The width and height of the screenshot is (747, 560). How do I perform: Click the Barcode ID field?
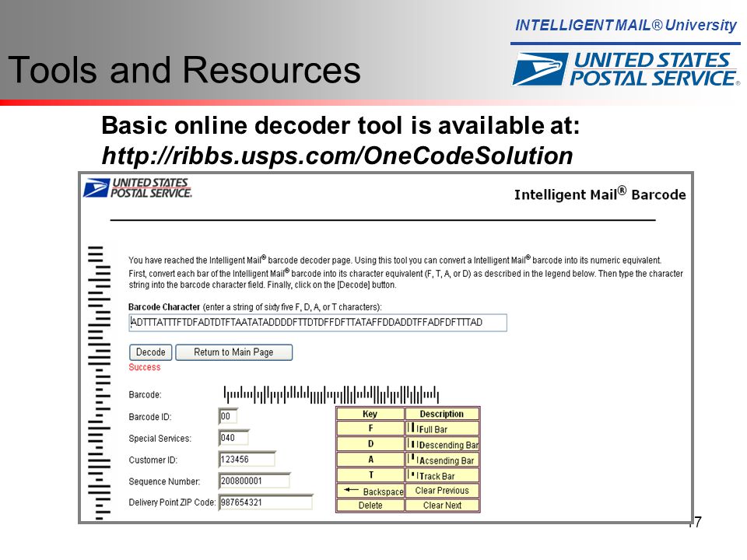pyautogui.click(x=228, y=416)
